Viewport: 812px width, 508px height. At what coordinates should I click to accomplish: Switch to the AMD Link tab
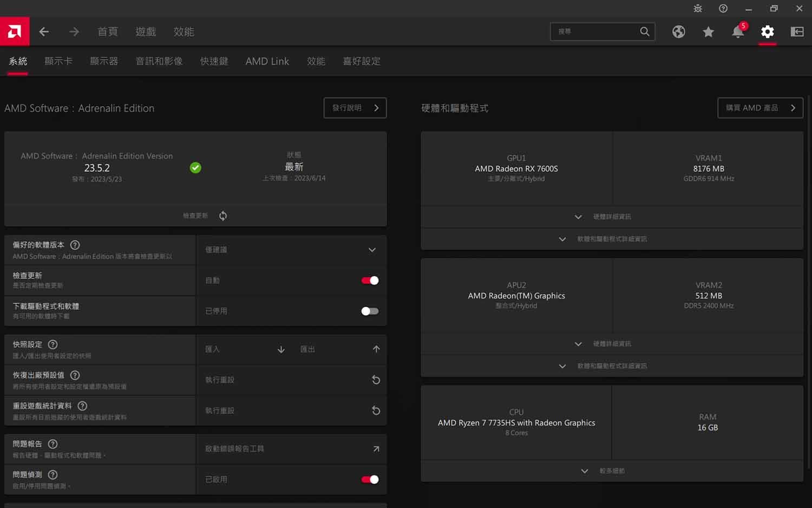click(267, 61)
